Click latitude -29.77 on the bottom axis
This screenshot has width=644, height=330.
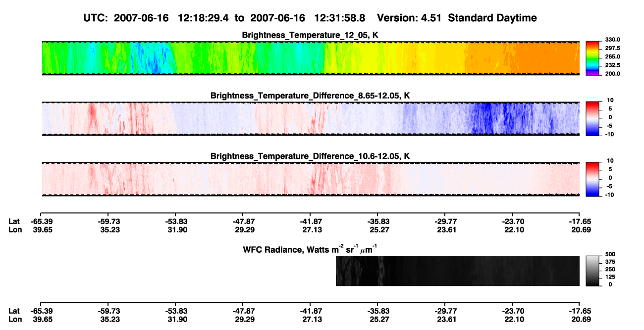point(445,311)
